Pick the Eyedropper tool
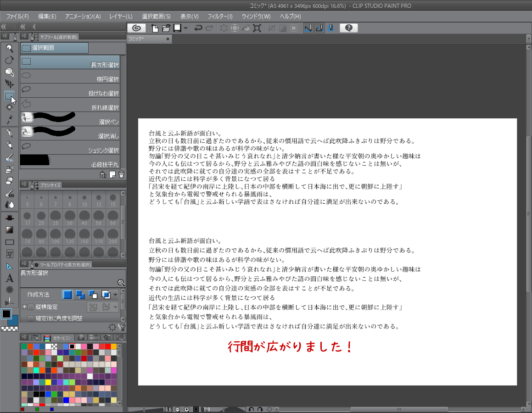532x413 pixels. [9, 120]
